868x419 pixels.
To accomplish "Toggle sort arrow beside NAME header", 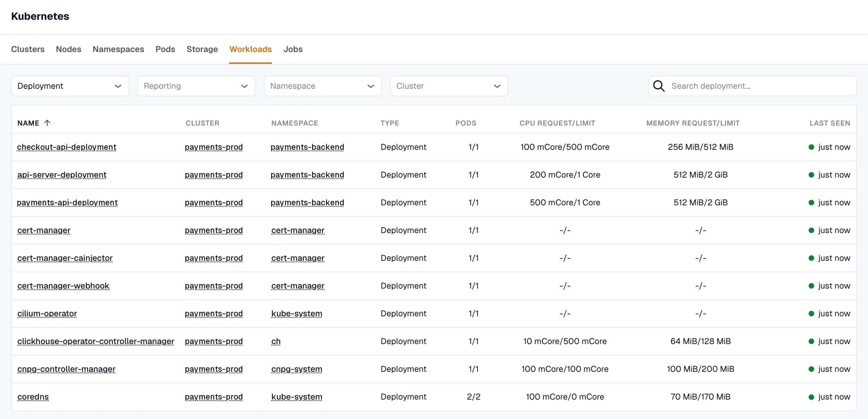I will point(48,123).
